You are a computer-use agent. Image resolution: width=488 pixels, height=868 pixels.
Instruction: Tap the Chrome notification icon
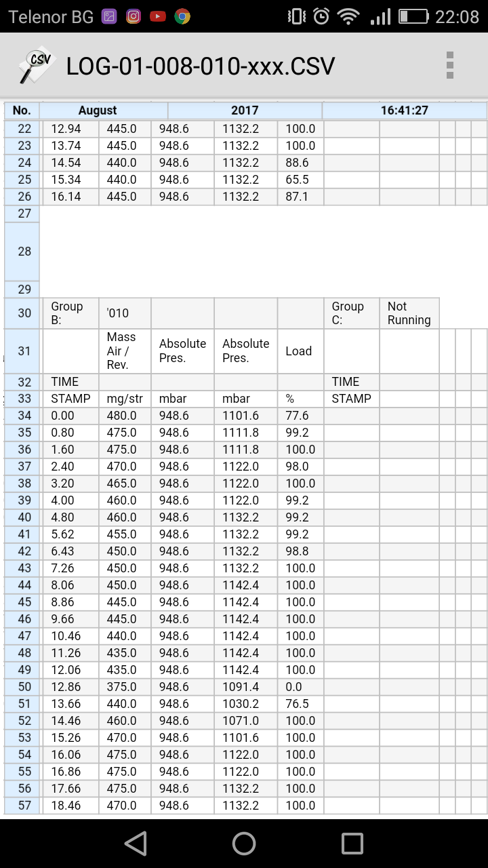click(182, 16)
